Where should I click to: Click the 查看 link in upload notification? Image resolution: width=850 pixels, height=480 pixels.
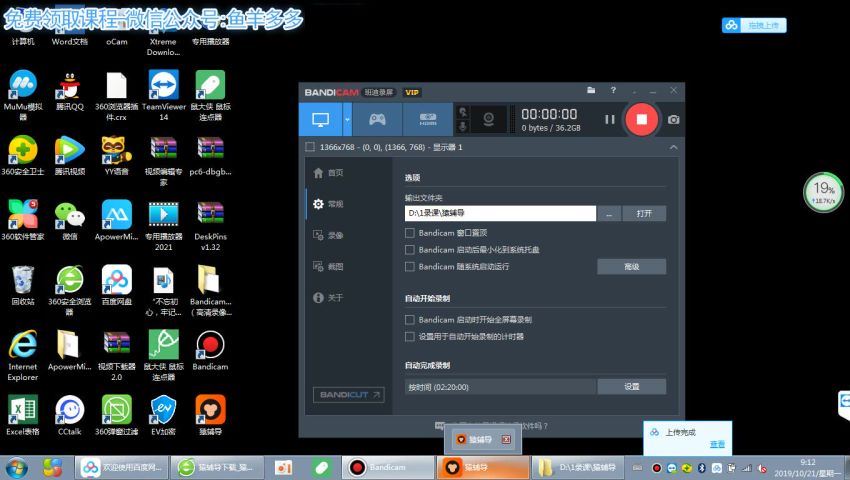click(717, 444)
